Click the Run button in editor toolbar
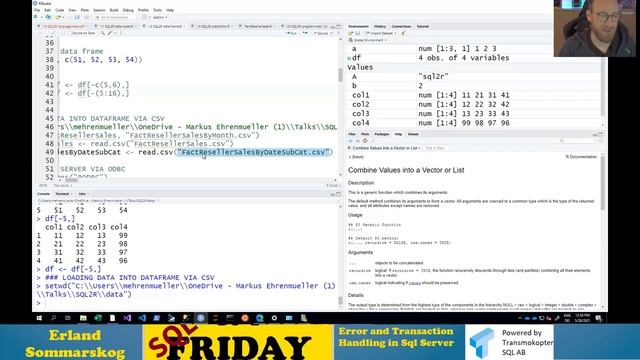The image size is (640, 360). [x=292, y=33]
